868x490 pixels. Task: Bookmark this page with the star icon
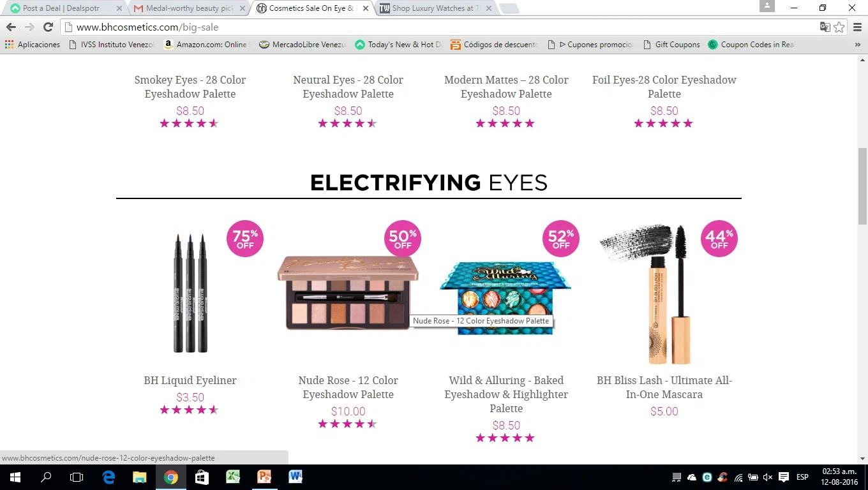click(839, 27)
